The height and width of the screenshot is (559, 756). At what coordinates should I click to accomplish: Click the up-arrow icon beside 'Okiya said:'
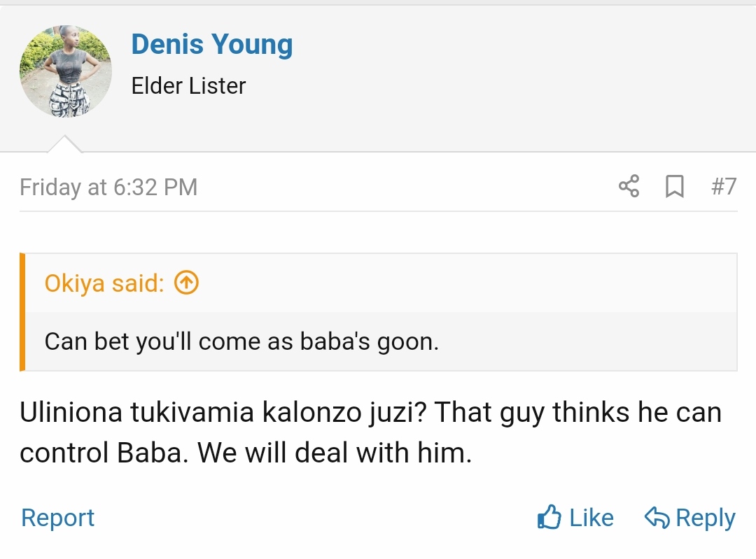186,283
